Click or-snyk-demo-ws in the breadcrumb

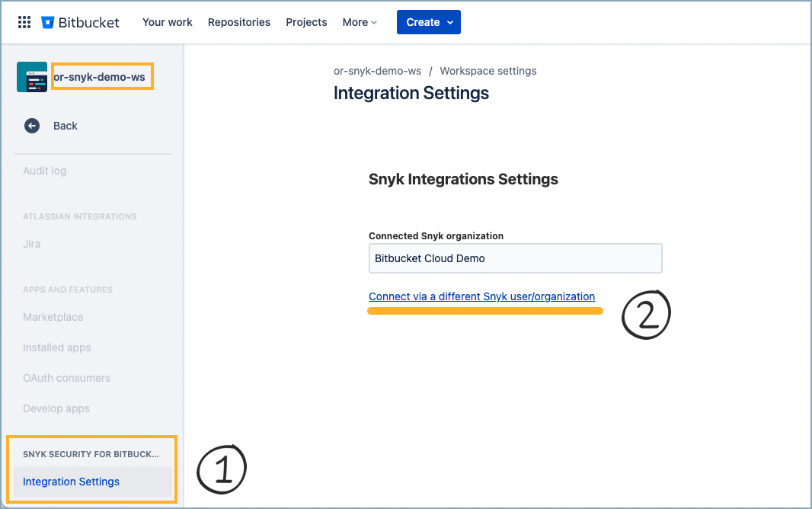[x=378, y=71]
